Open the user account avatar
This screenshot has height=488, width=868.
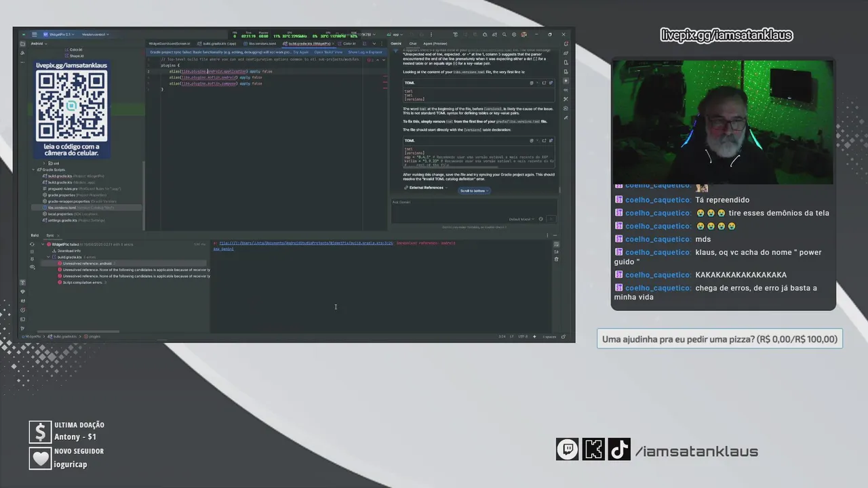coord(524,35)
